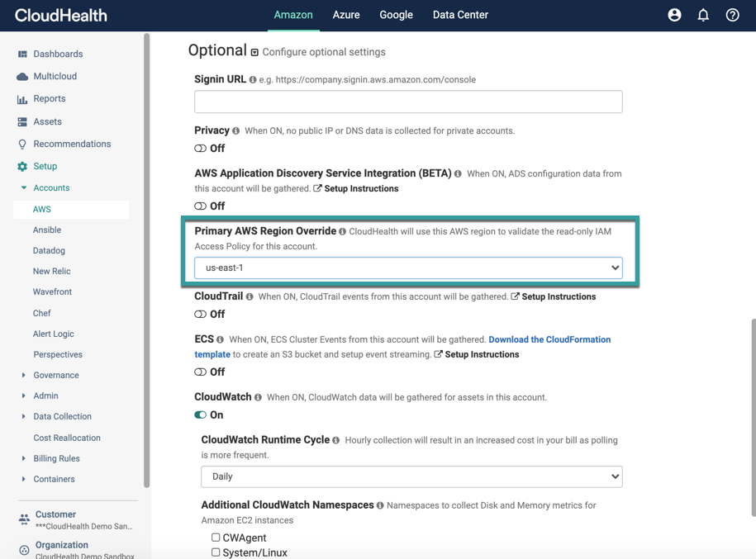Viewport: 756px width, 559px height.
Task: Click the Setup gear icon
Action: pos(22,166)
